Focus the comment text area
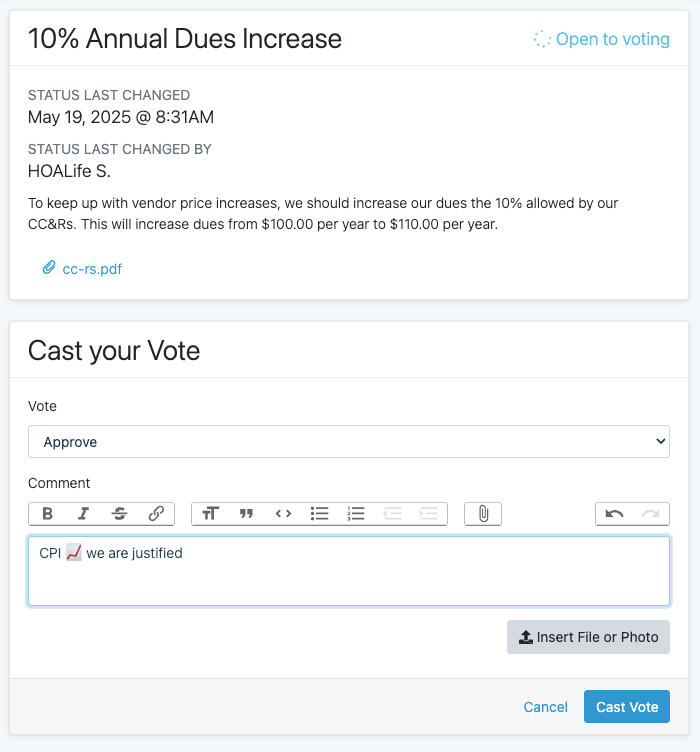This screenshot has width=700, height=752. coord(349,571)
